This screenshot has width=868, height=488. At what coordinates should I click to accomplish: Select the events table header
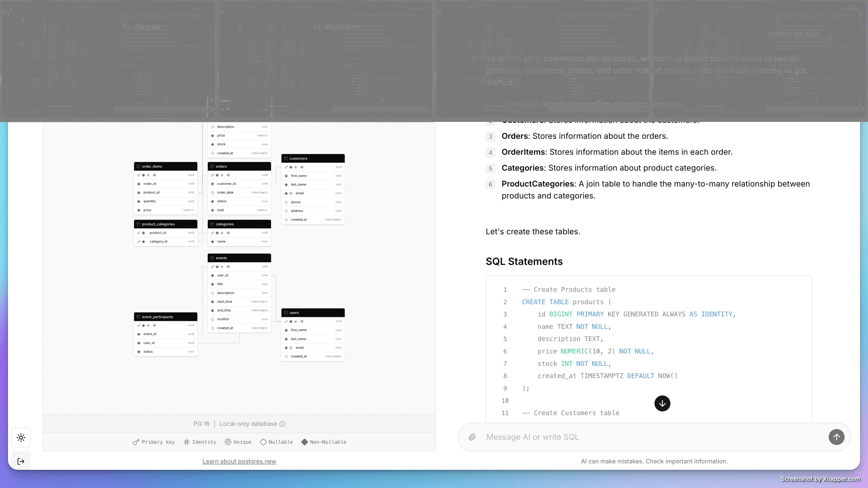(x=239, y=258)
